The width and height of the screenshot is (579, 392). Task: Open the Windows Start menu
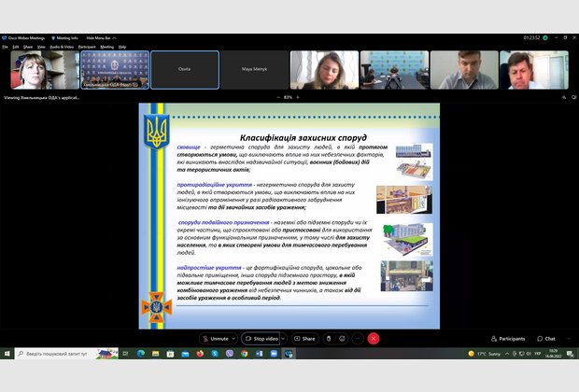coord(7,354)
